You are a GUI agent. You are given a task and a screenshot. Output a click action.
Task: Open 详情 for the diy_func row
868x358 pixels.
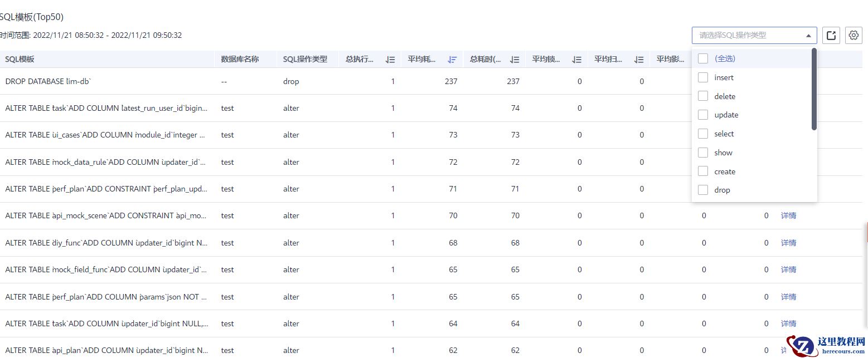click(x=788, y=243)
